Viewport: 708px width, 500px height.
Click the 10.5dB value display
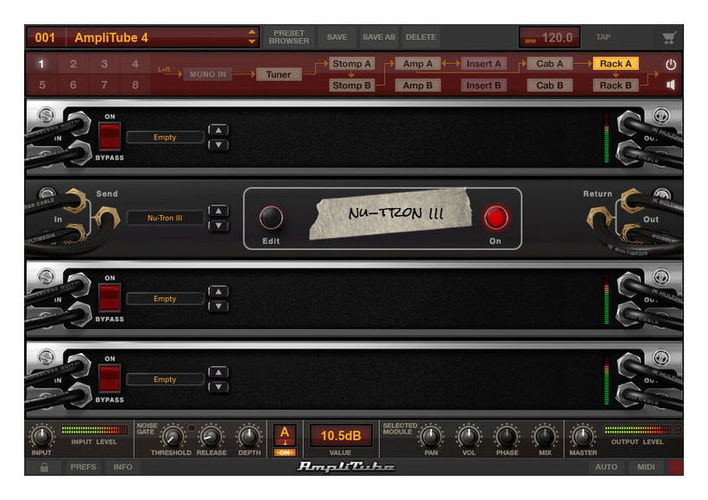341,436
